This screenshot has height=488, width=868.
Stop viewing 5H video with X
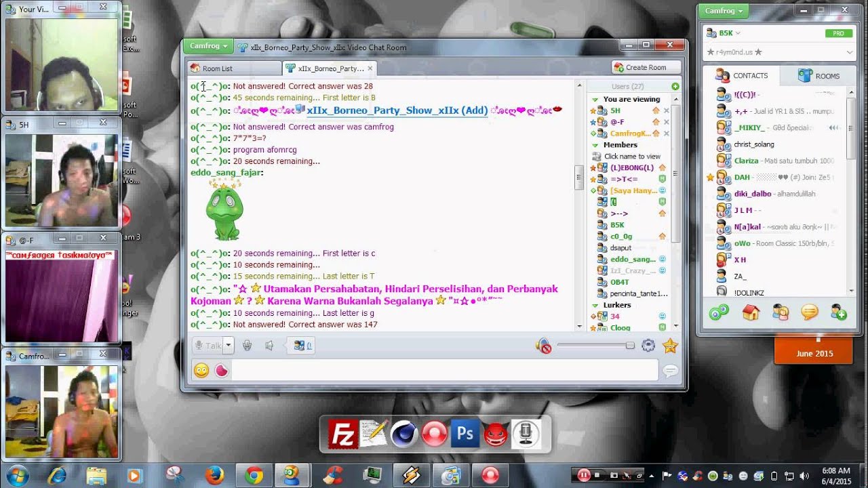(x=667, y=110)
